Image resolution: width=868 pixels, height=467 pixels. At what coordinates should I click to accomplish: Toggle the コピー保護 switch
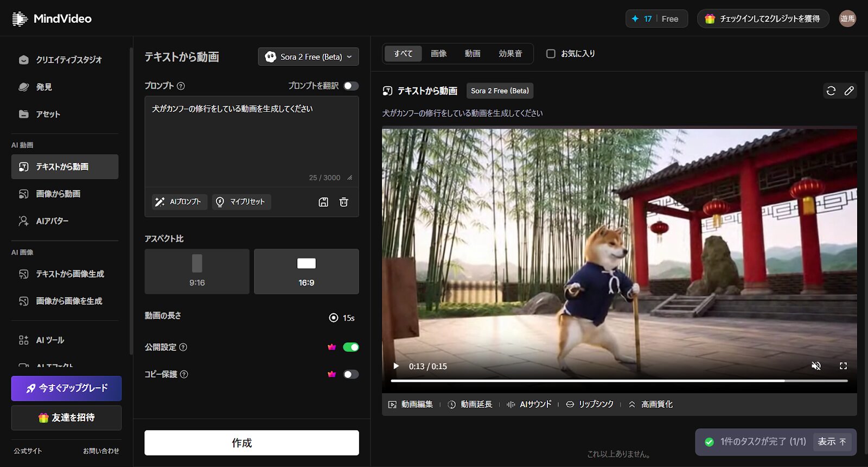pos(351,374)
